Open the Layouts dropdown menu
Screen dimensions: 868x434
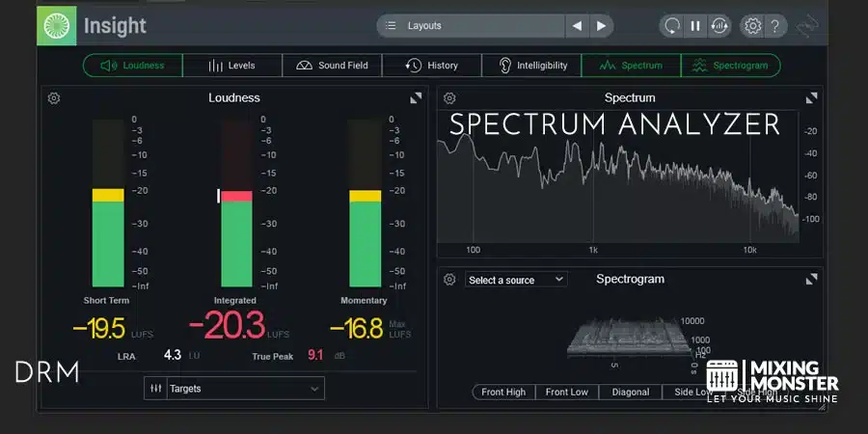click(x=468, y=26)
